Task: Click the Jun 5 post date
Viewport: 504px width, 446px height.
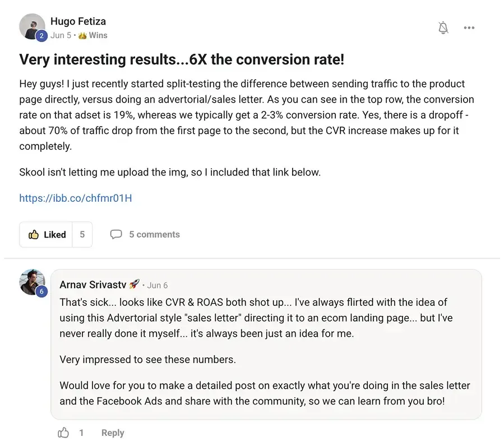Action: point(61,35)
